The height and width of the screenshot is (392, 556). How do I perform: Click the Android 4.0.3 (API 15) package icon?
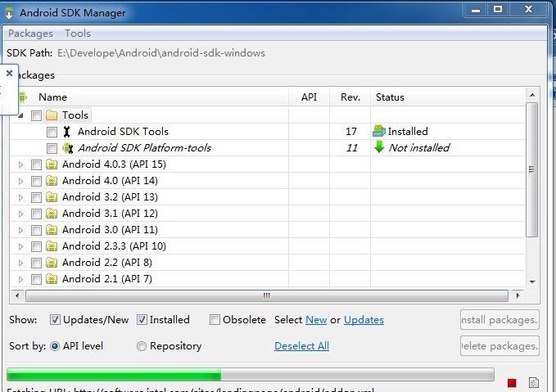(x=52, y=164)
